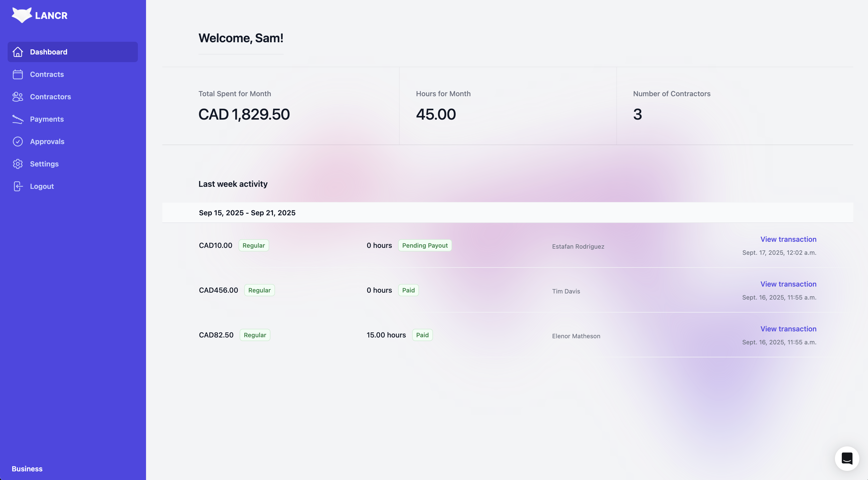Click the Contracts calendar icon
868x480 pixels.
[x=18, y=74]
